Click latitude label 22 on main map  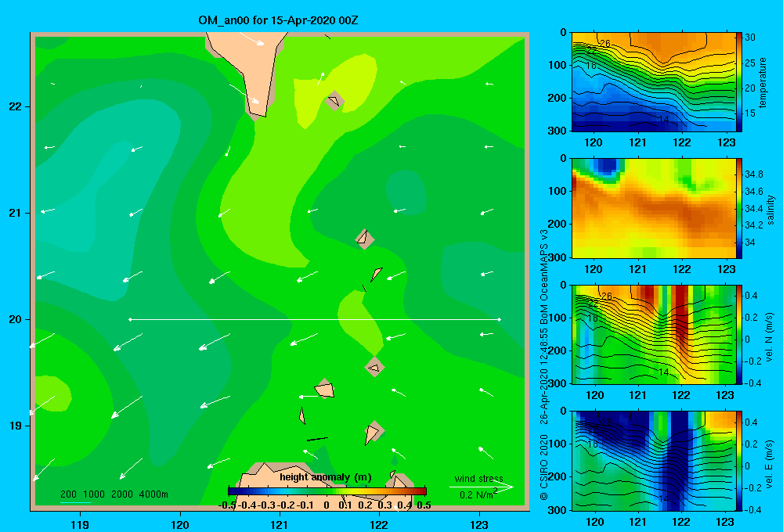16,106
